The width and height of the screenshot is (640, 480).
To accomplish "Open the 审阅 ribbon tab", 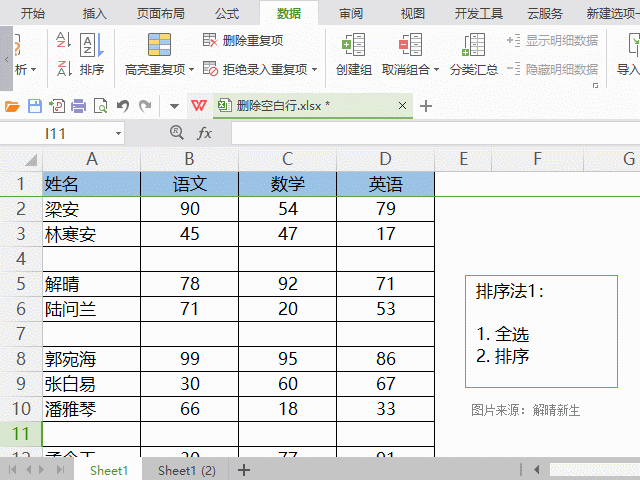I will click(x=351, y=13).
